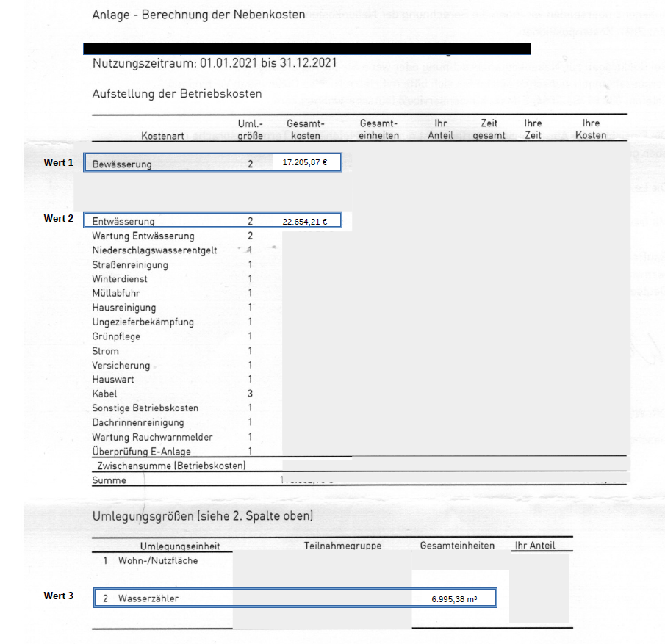Click the 'Gesamteinheiten' header in lower table
Viewport: 665px width, 644px height.
pos(457,546)
